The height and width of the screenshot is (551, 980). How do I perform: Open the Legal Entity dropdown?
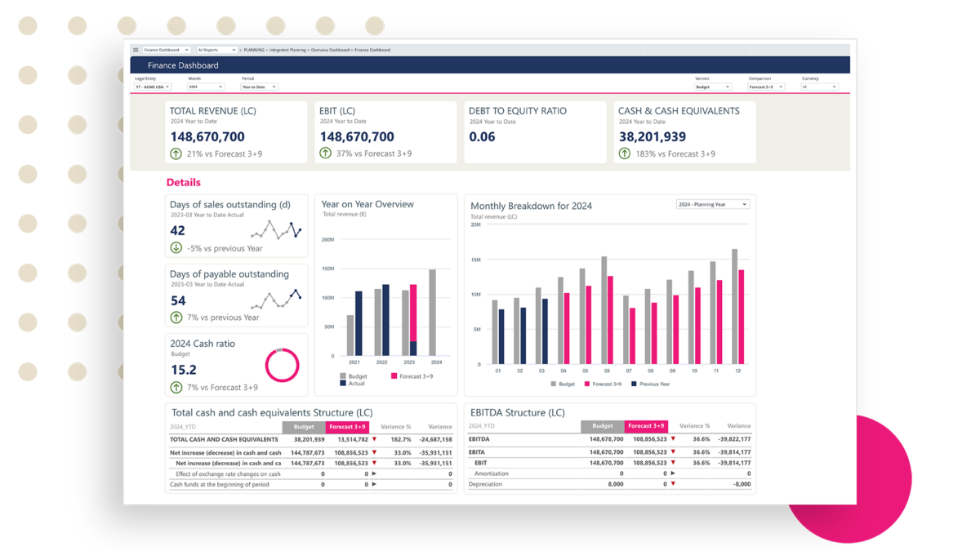point(153,87)
